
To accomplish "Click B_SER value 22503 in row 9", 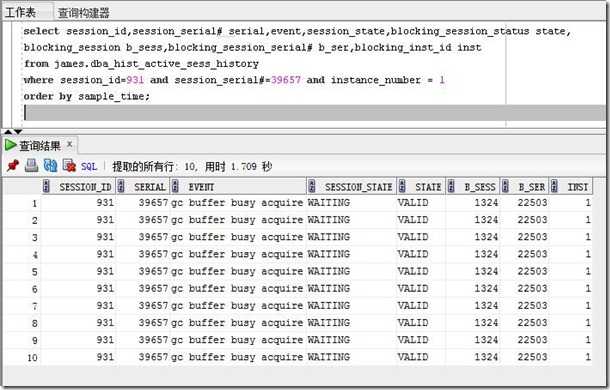I will pyautogui.click(x=532, y=340).
